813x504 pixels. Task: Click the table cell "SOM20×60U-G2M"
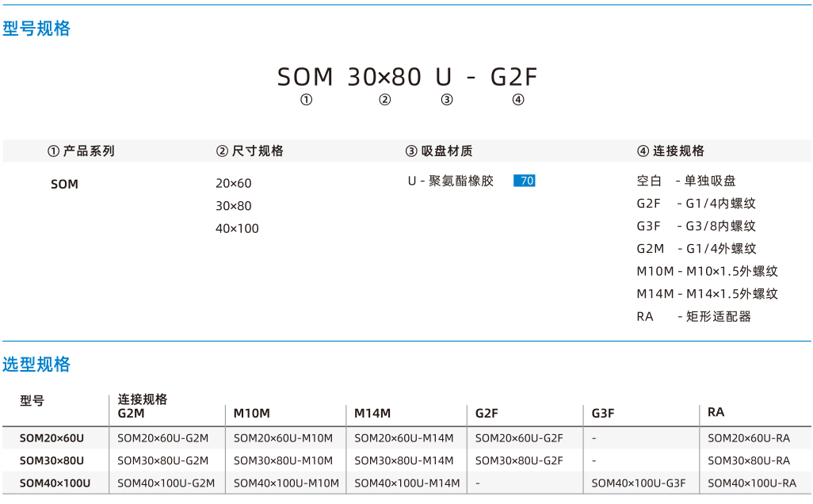162,438
